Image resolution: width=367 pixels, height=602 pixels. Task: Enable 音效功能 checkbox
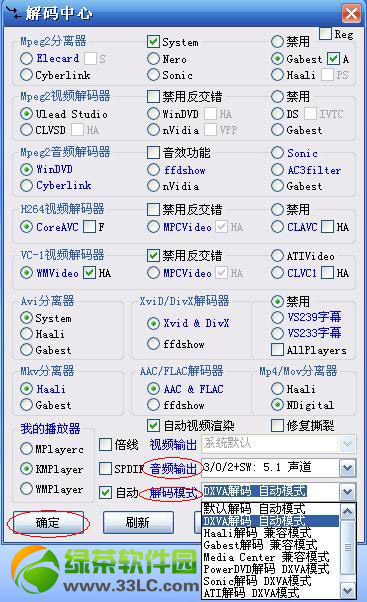coord(153,152)
